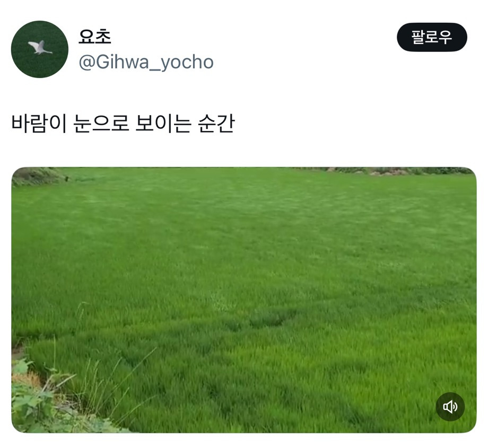This screenshot has width=488, height=448.
Task: Toggle the video sound on
Action: (450, 407)
